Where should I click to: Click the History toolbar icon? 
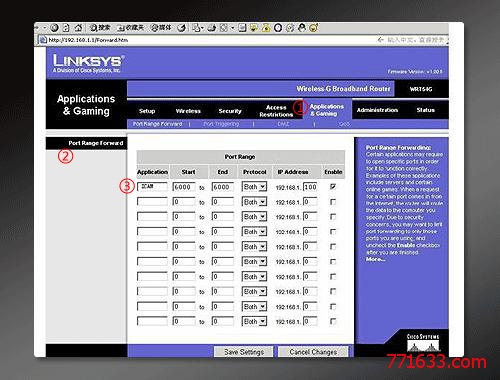tap(182, 28)
